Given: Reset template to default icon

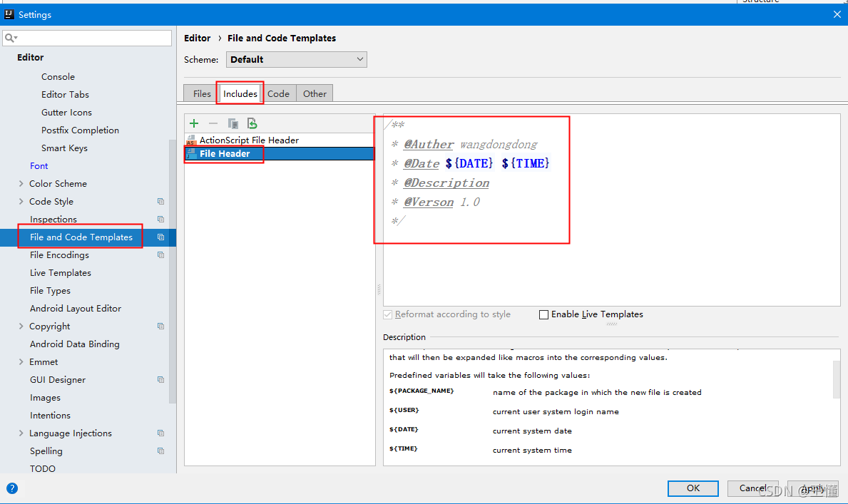Looking at the screenshot, I should click(x=252, y=123).
